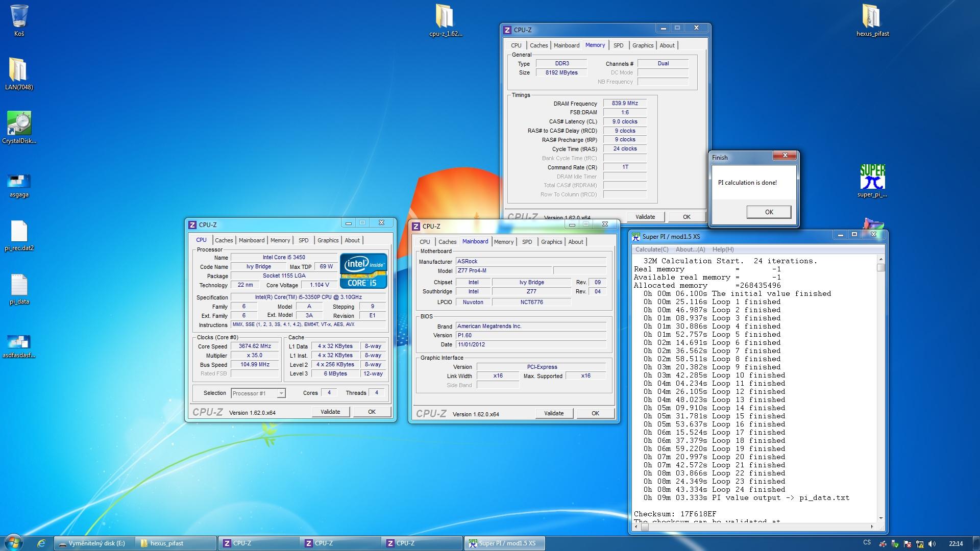980x551 pixels.
Task: Click Validate in the Mainboard window
Action: click(554, 413)
